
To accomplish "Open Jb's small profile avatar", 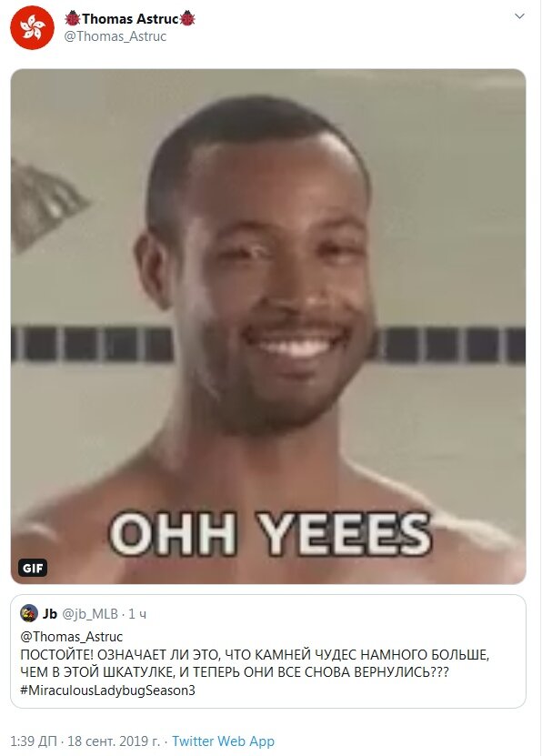I will coord(29,613).
